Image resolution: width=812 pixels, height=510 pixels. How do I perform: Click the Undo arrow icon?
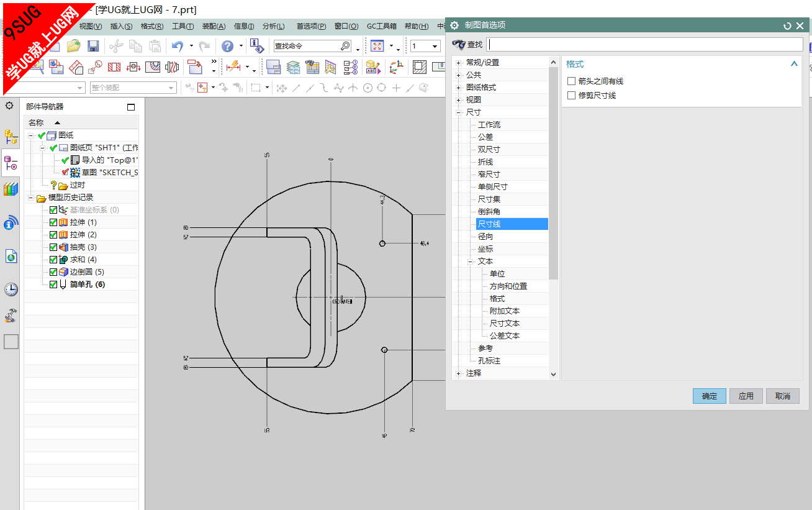tap(178, 46)
